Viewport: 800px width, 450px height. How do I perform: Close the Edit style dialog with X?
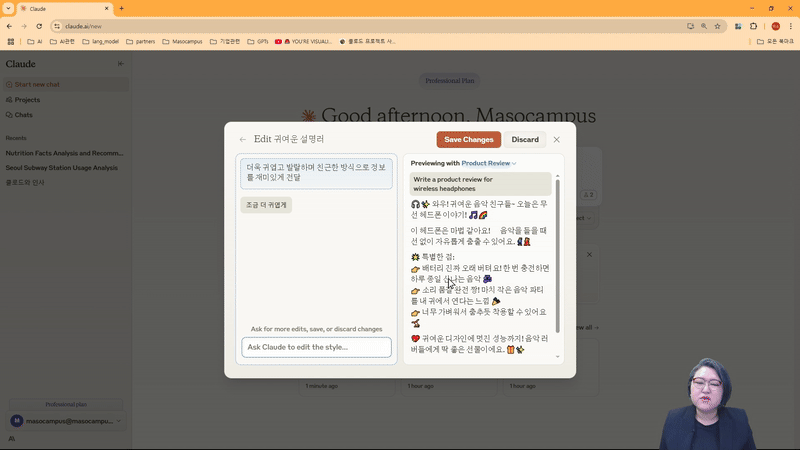tap(557, 140)
